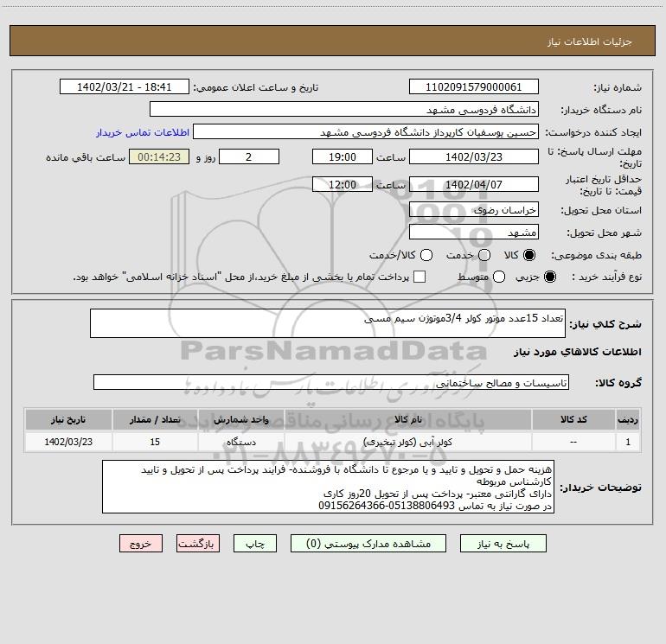
Task: Click the page title جزئیات اطلاعات نیاز
Action: (590, 41)
